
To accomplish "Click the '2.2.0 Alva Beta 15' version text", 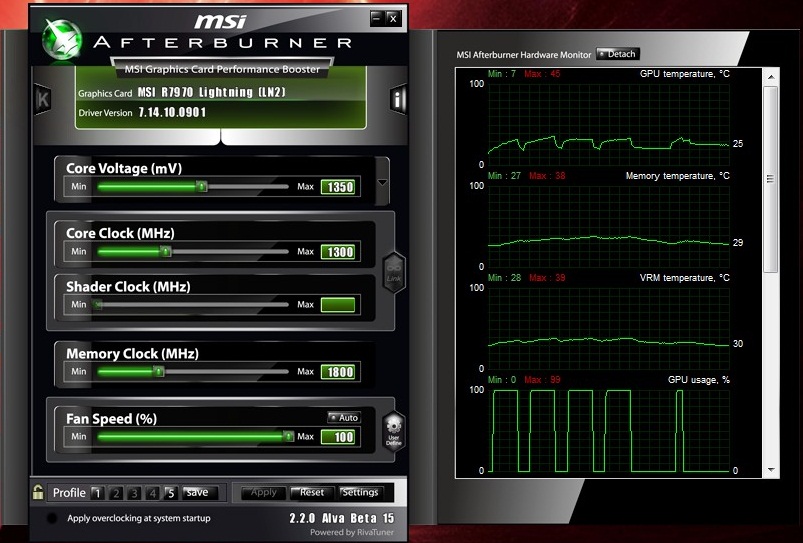I will (x=342, y=518).
